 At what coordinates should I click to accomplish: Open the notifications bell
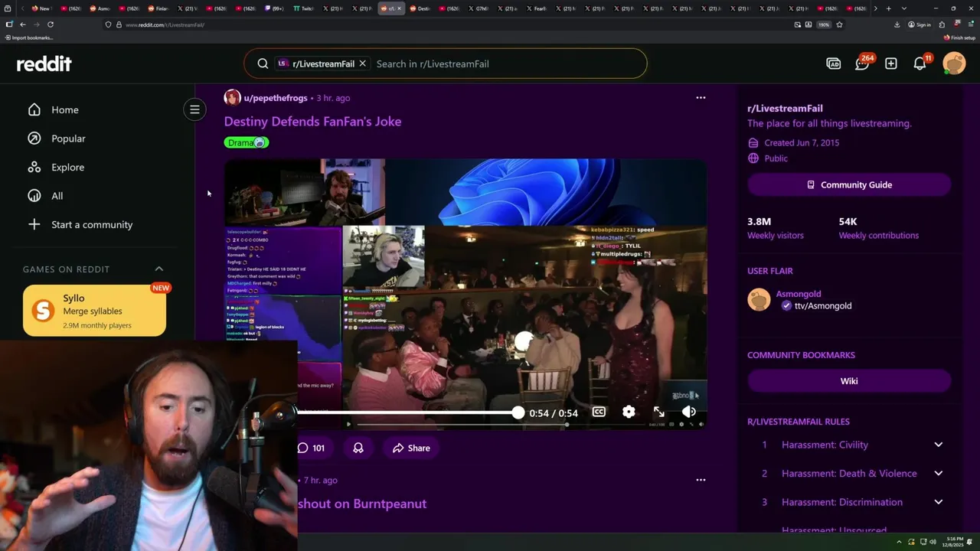(x=920, y=64)
